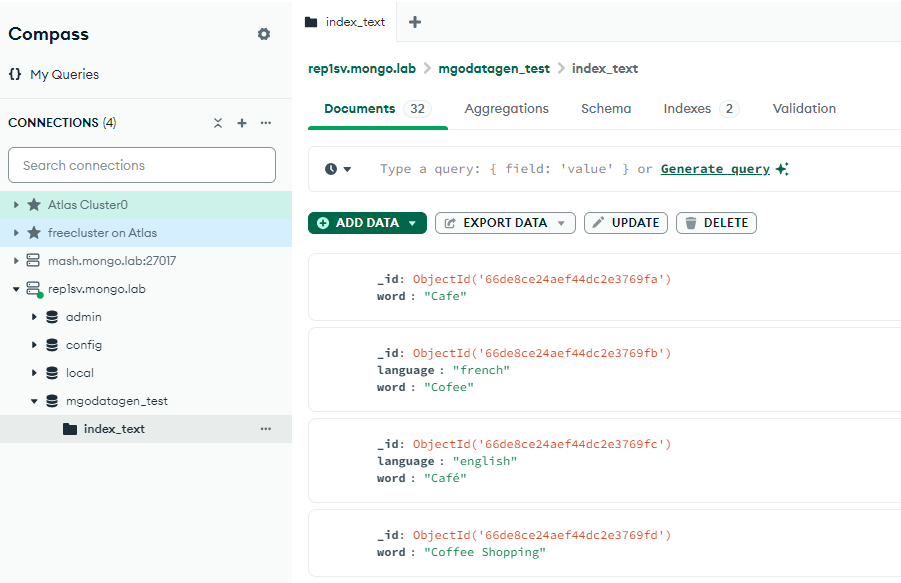Viewport: 901px width, 583px height.
Task: Click the folder icon on the index_text tab
Action: (x=311, y=22)
